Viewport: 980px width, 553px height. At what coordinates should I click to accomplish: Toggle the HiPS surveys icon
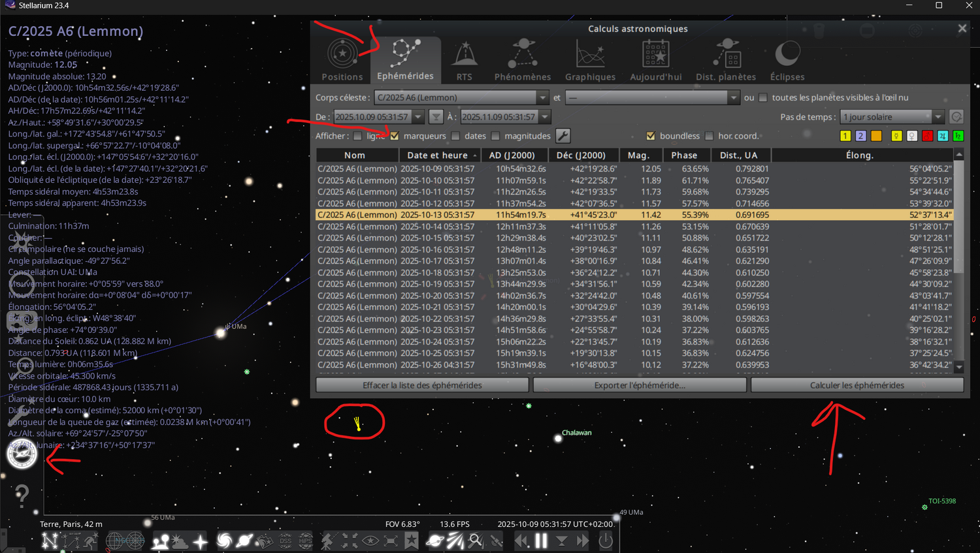pos(305,541)
